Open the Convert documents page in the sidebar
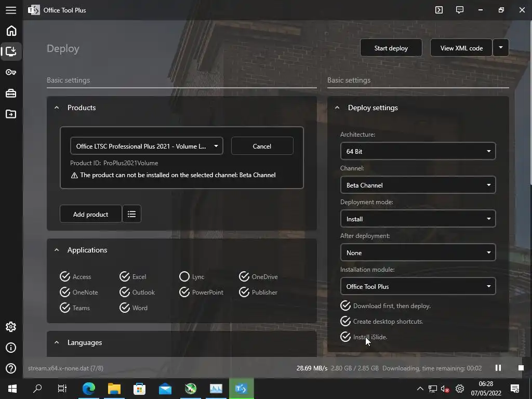This screenshot has height=399, width=532. click(11, 114)
